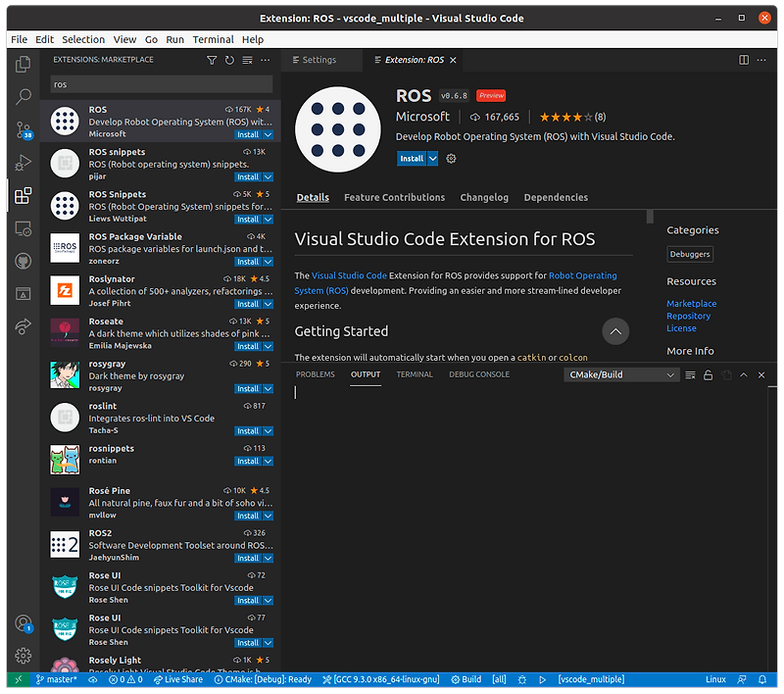
Task: Click the notifications bell in the status bar
Action: point(763,678)
